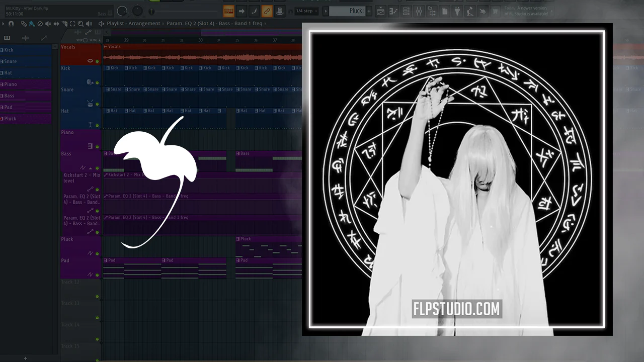
Task: Mute the Kickstart 2 Mix level track
Action: (97, 190)
